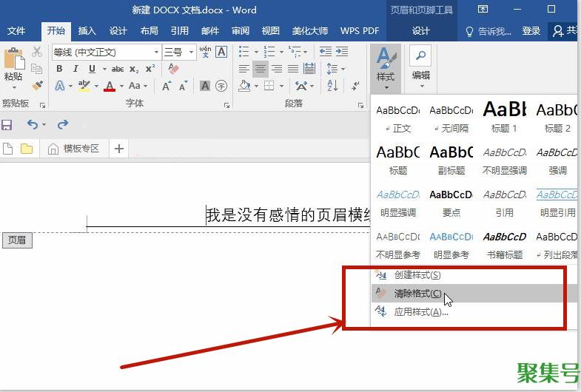581x392 pixels.
Task: Toggle bold formatting in font group
Action: click(x=58, y=69)
